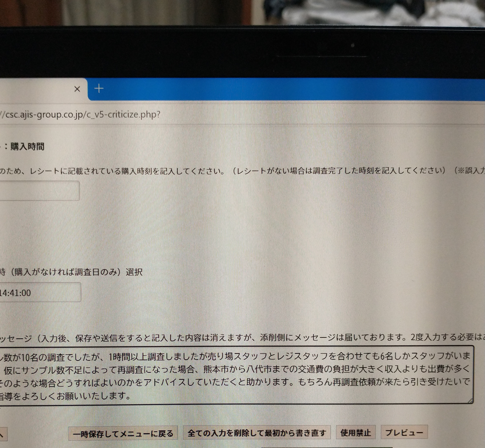Image resolution: width=485 pixels, height=448 pixels.
Task: Close the current browser tab
Action: [77, 89]
